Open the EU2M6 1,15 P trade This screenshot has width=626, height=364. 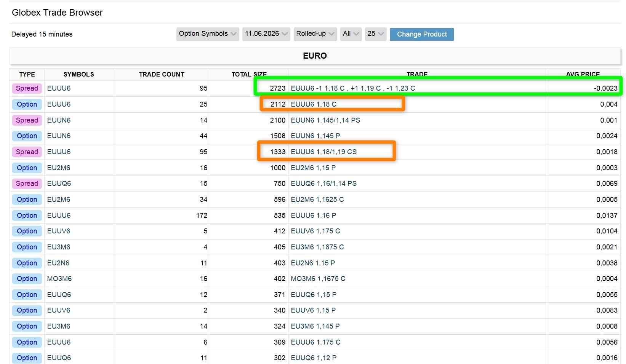pyautogui.click(x=313, y=168)
